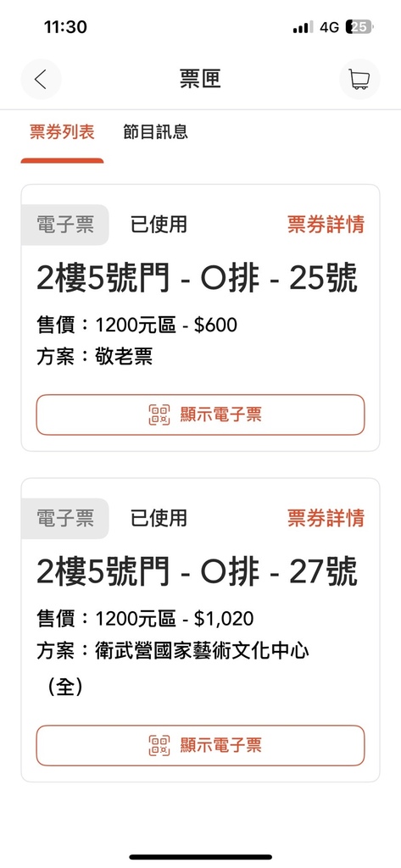Show e-ticket for O排 27號
This screenshot has height=868, width=401.
pyautogui.click(x=200, y=745)
